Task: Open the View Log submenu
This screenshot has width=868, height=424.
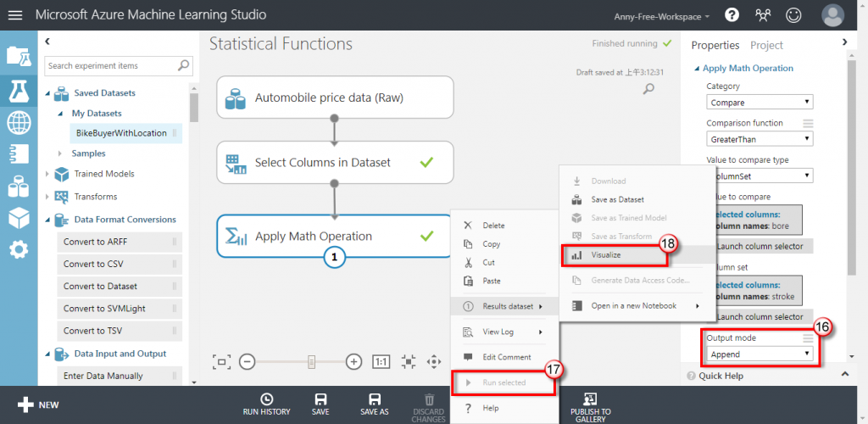Action: [503, 332]
